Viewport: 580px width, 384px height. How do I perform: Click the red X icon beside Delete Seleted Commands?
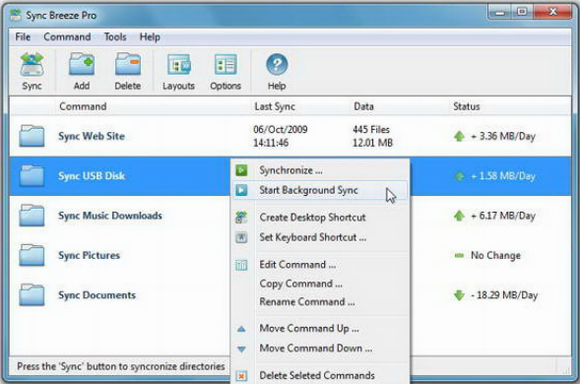click(242, 376)
